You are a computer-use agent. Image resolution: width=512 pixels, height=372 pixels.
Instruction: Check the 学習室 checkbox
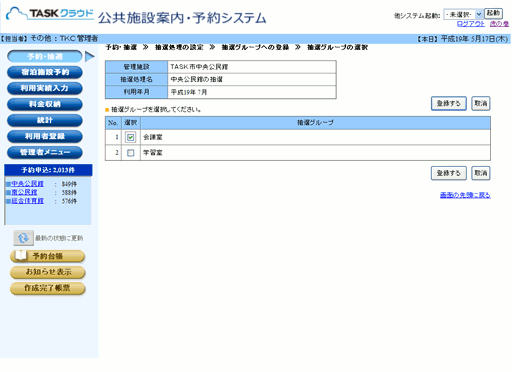click(x=131, y=153)
